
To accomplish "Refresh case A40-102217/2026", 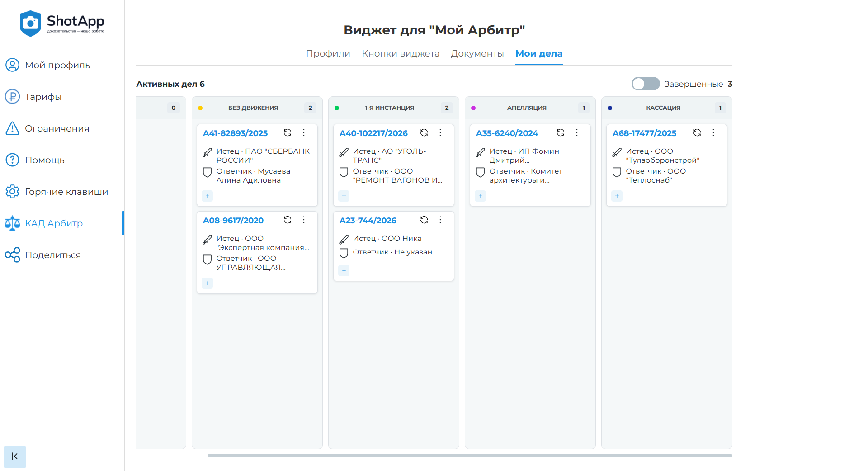I will click(x=424, y=132).
